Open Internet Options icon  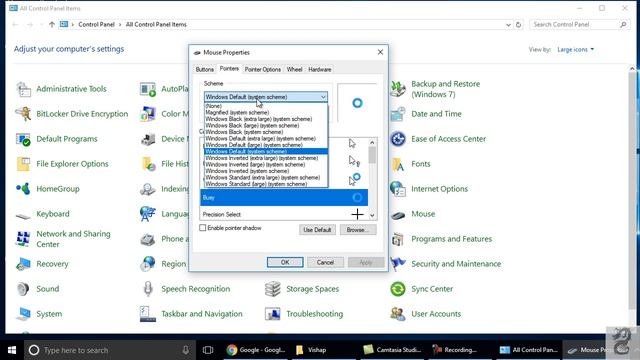click(398, 189)
